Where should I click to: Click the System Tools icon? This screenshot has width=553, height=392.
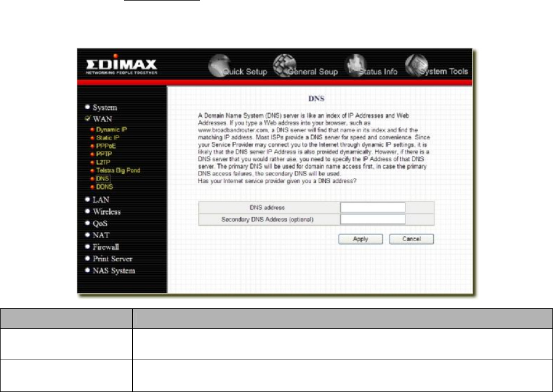click(417, 65)
